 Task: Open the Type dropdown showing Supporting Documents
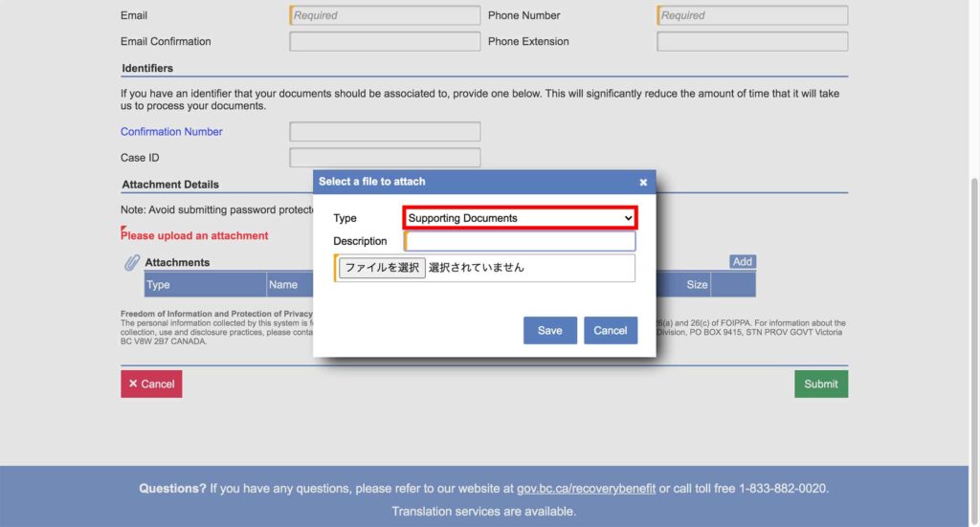point(520,218)
